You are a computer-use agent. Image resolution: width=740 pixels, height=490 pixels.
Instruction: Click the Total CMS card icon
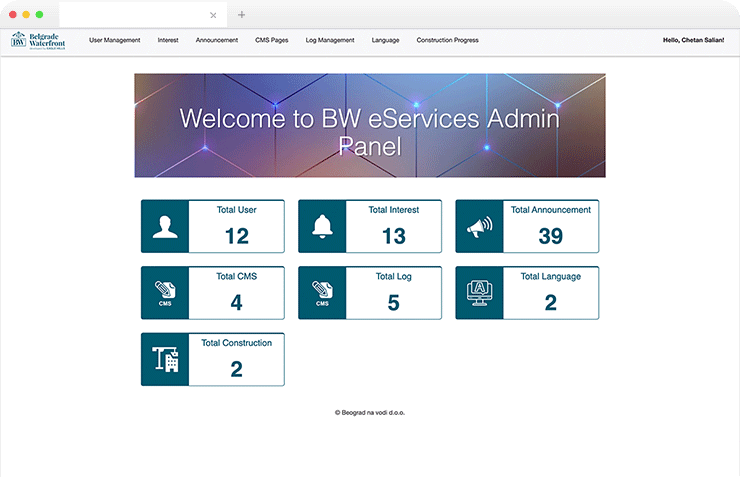165,293
